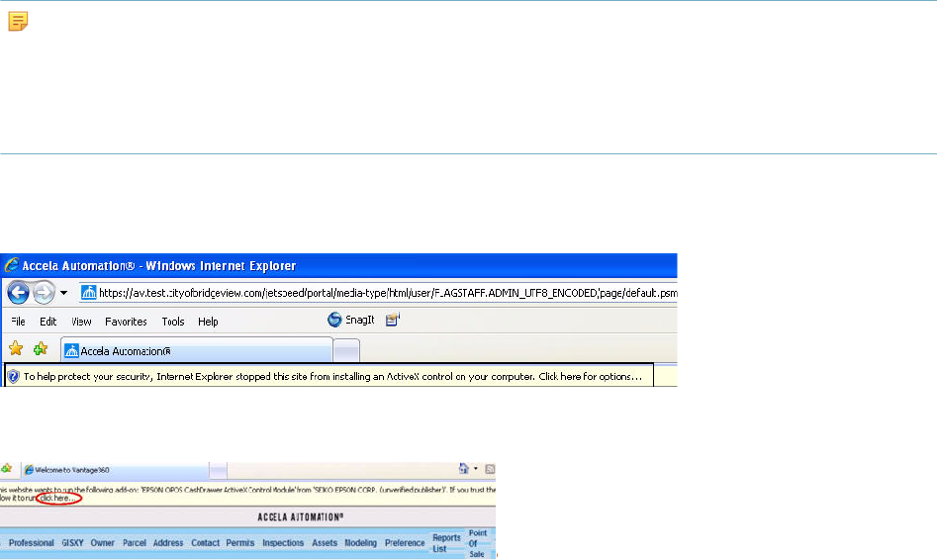
Task: Click the EPSON add-on warning bar text
Action: tap(248, 494)
